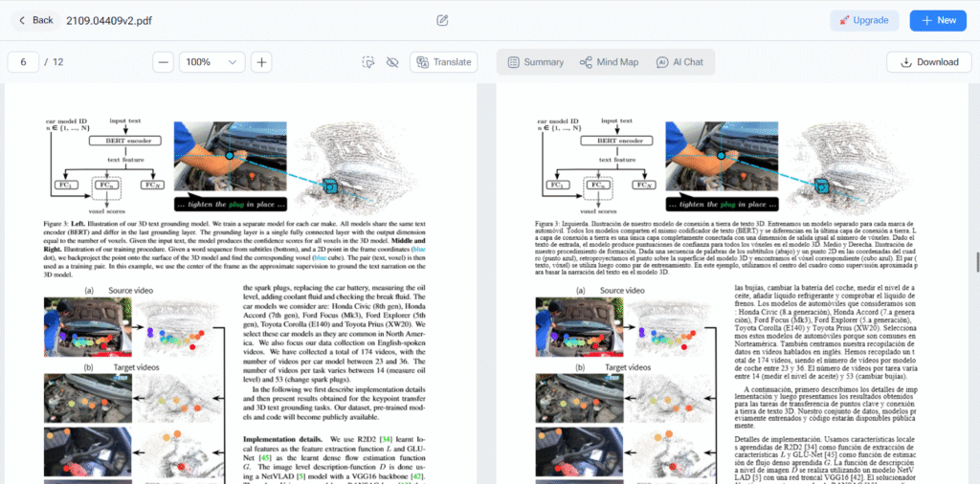The image size is (980, 484).
Task: Create a new document with New button
Action: [x=938, y=20]
